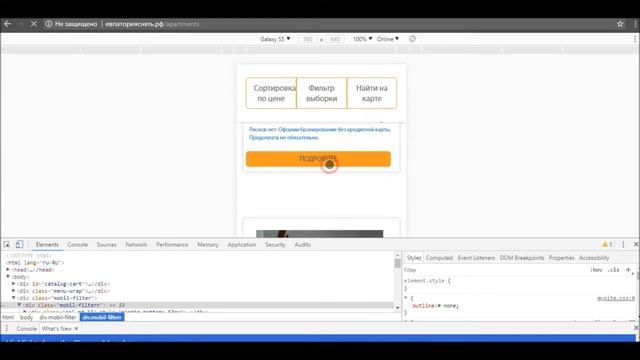
Task: Click the apartment photo thumbnail
Action: click(320, 233)
